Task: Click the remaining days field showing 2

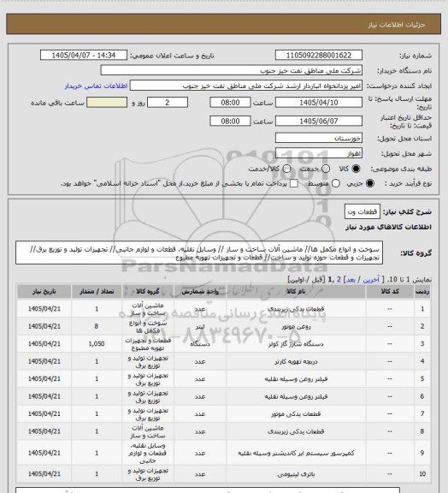Action: [x=168, y=103]
